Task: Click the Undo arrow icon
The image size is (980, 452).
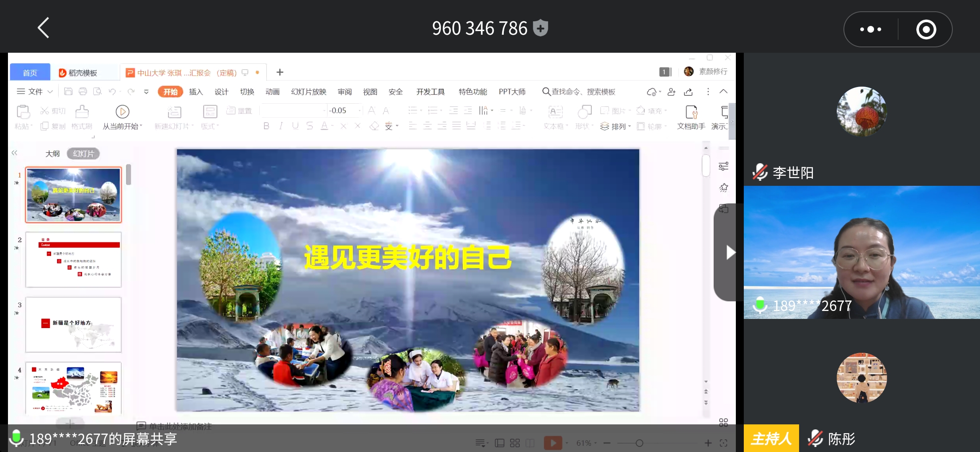Action: pyautogui.click(x=112, y=92)
